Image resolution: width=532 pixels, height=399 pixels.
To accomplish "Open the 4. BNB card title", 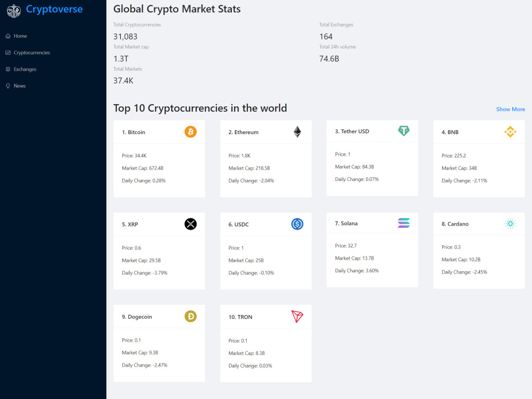I will click(x=450, y=132).
